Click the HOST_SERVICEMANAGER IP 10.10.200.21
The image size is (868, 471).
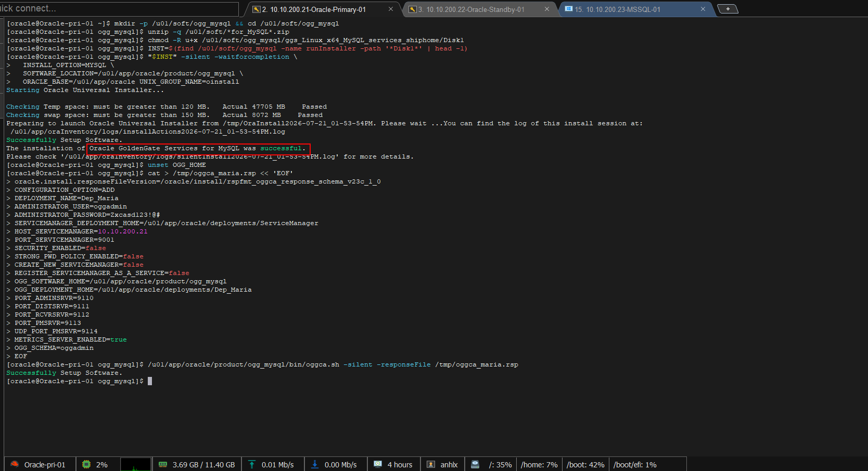123,231
